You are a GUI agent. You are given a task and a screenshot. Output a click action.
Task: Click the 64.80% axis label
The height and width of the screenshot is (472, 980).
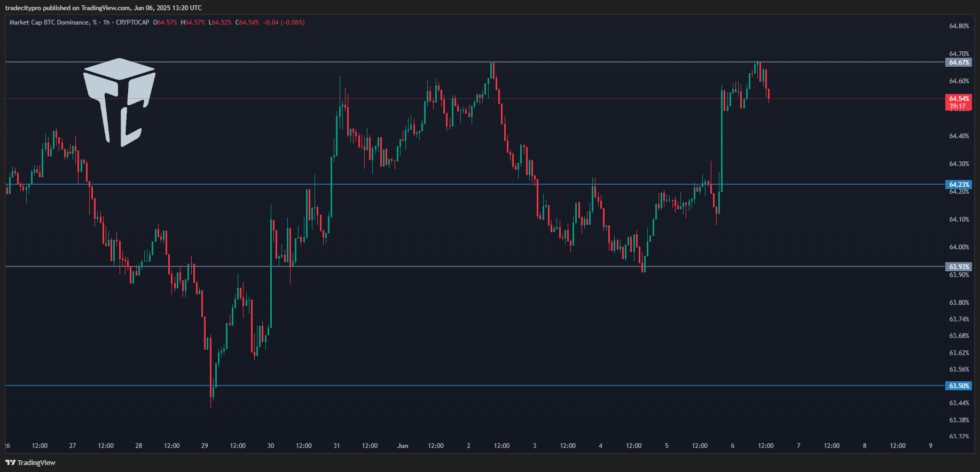point(959,26)
